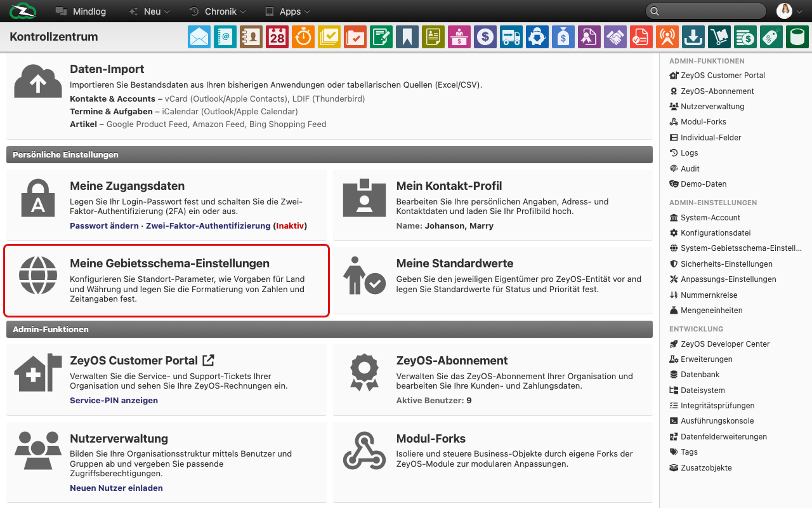This screenshot has height=508, width=812.
Task: Open Logs in the sidebar
Action: point(684,152)
